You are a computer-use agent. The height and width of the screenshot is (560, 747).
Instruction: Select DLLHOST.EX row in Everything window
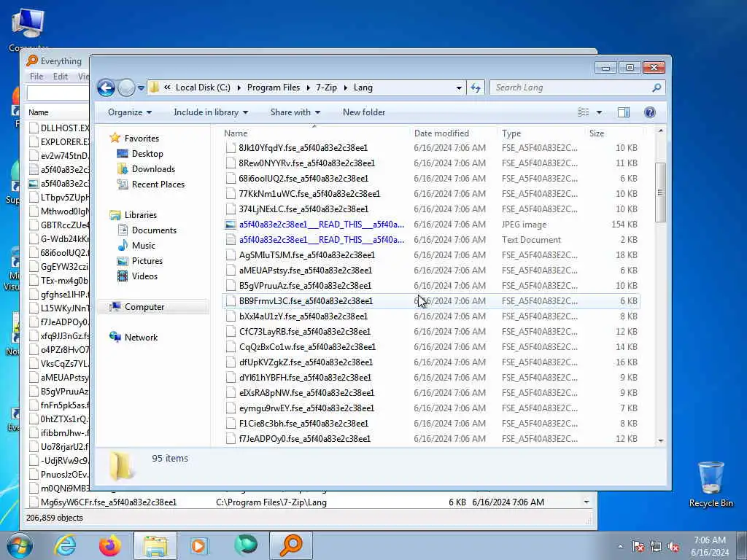click(x=58, y=128)
